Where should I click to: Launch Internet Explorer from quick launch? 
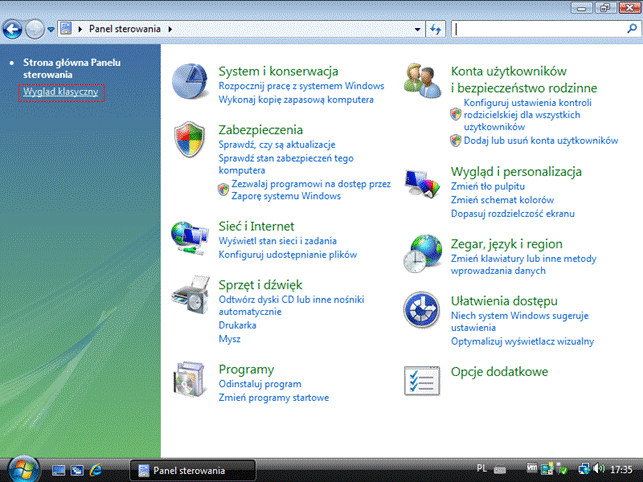click(x=96, y=470)
